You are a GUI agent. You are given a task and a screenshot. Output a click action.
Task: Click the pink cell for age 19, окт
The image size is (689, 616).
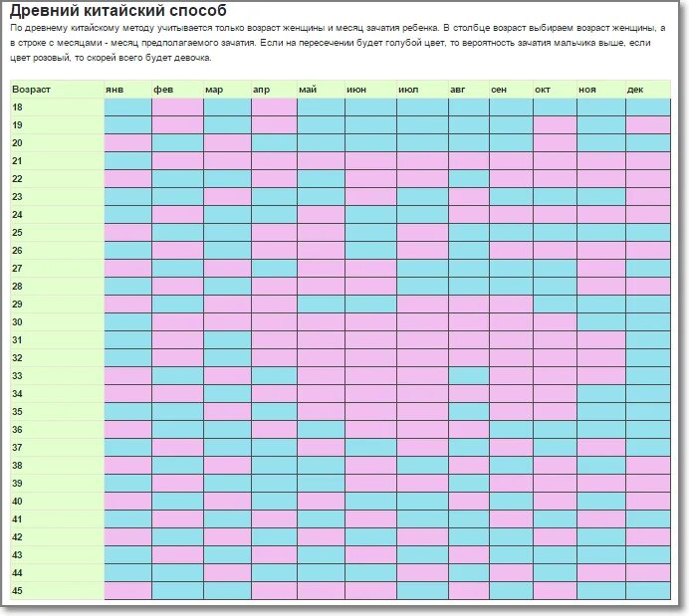coord(555,125)
